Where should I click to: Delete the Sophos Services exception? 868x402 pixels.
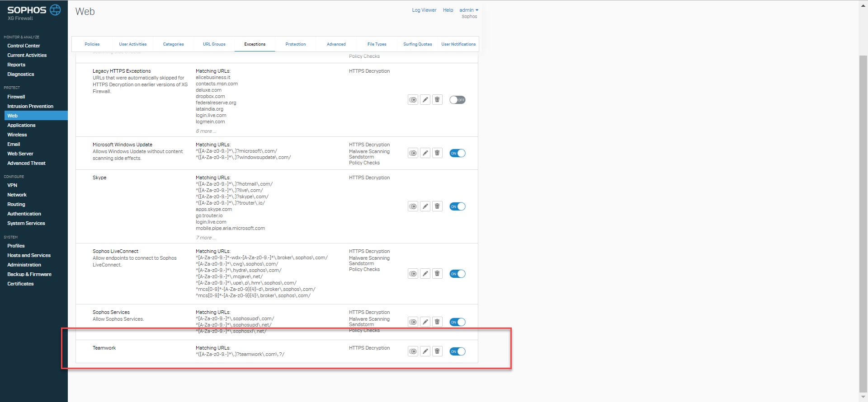pyautogui.click(x=437, y=322)
